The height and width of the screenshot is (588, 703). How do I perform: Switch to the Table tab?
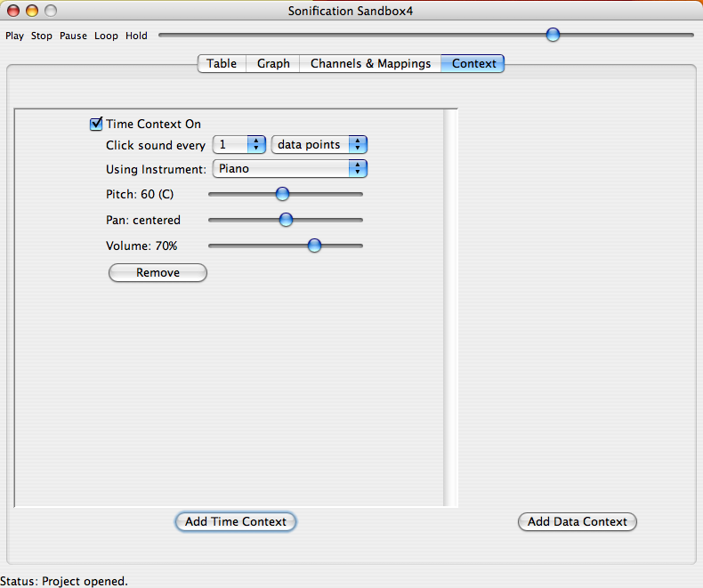pos(222,64)
